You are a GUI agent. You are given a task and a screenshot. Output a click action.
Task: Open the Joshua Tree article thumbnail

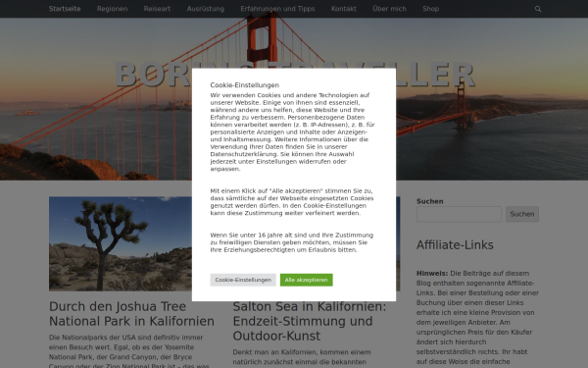121,243
